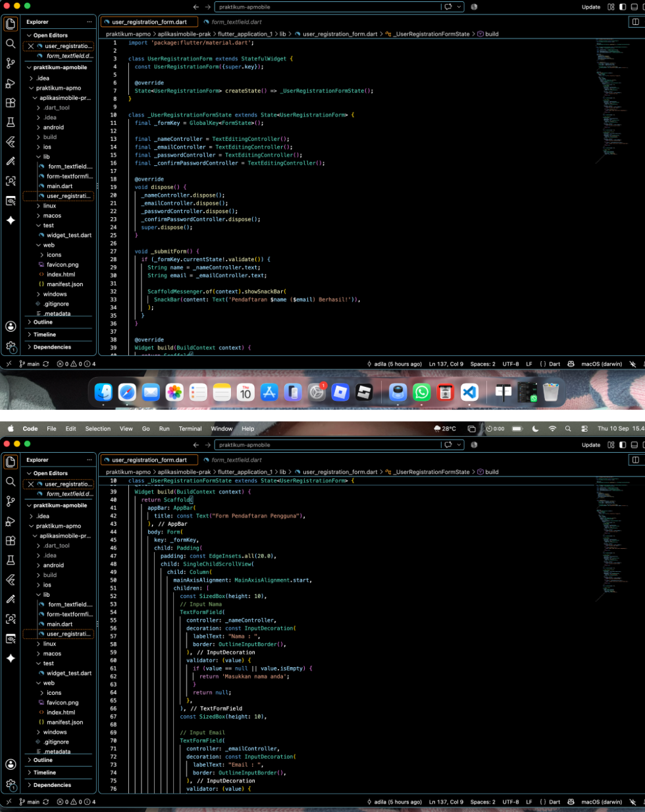
Task: Open Testing flask view in lower VS Code window
Action: [x=11, y=560]
